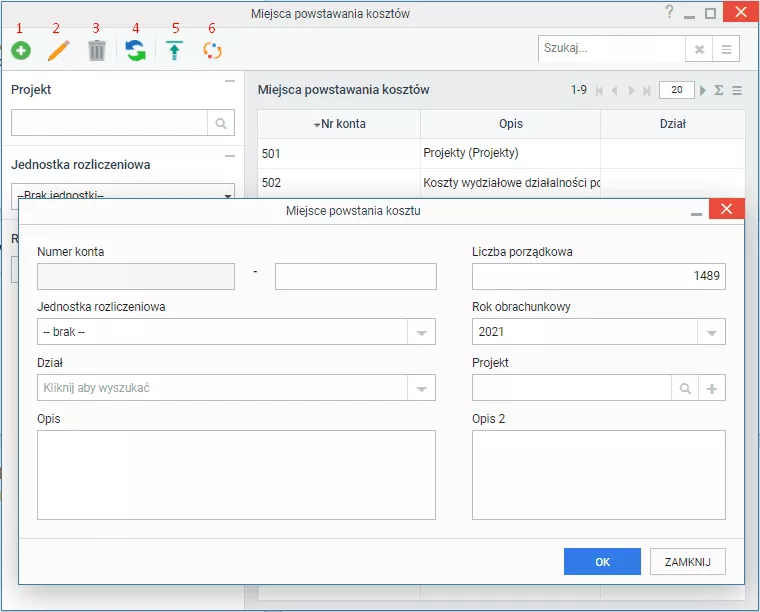Open search options menu icon beside Szukaj
The image size is (760, 612).
(726, 49)
